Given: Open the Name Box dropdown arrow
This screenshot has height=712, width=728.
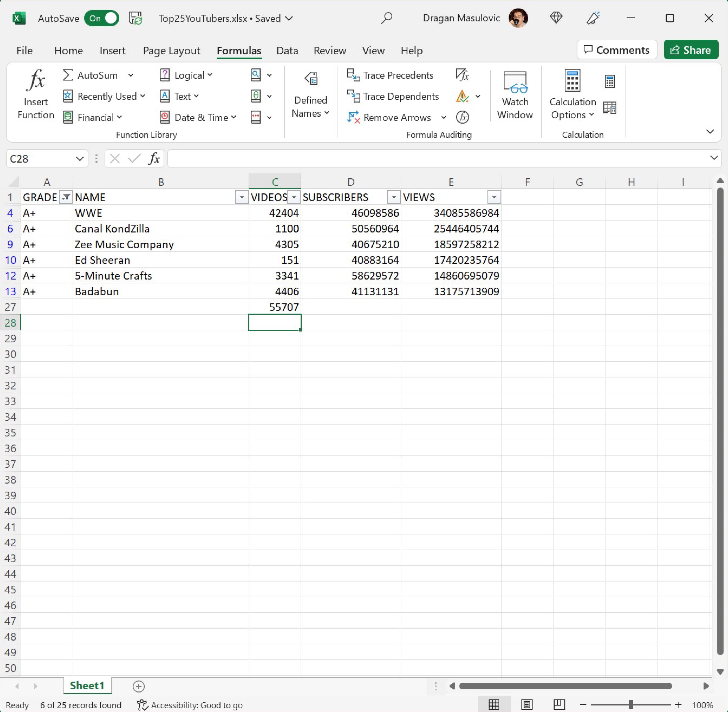Looking at the screenshot, I should pos(79,159).
